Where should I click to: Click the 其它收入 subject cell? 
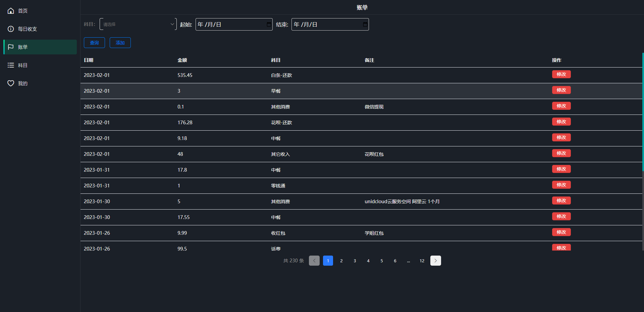(280, 154)
